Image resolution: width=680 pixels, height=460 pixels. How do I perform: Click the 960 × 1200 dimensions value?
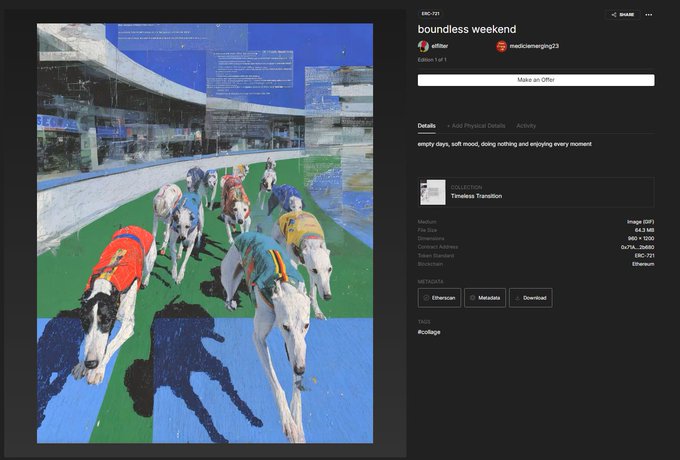[641, 238]
